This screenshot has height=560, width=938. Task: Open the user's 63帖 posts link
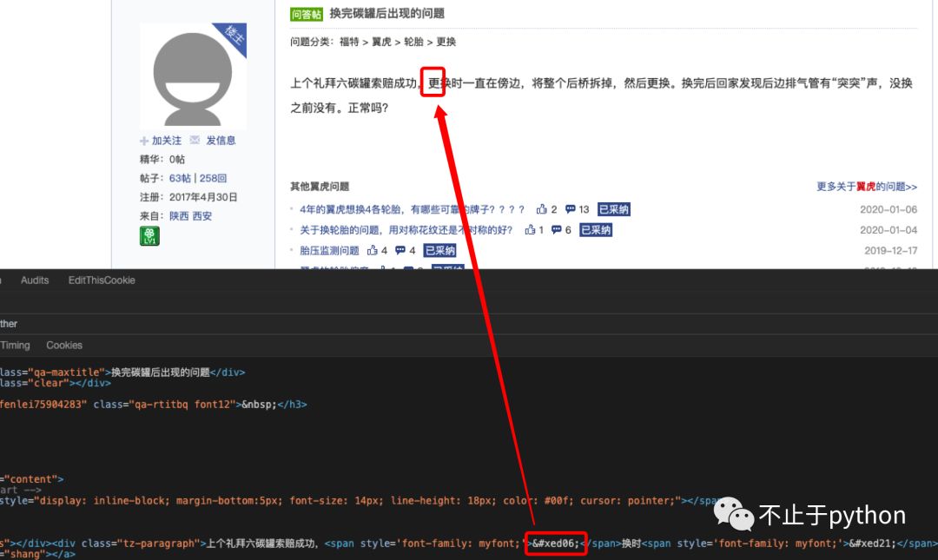pos(180,178)
